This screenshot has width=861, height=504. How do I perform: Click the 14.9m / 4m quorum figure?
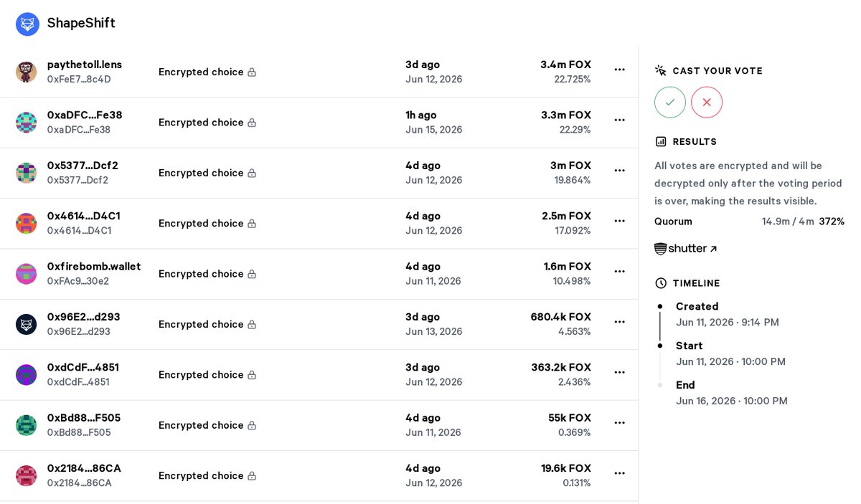tap(788, 222)
